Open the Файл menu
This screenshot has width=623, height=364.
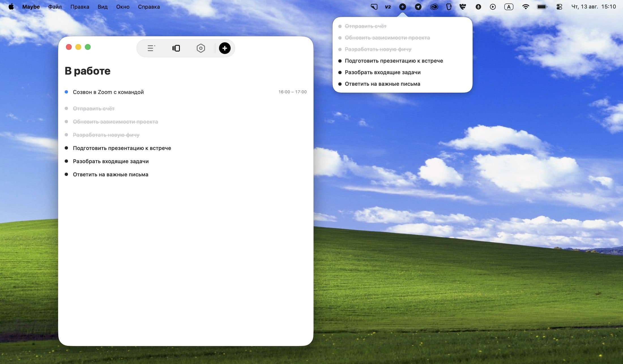tap(55, 7)
